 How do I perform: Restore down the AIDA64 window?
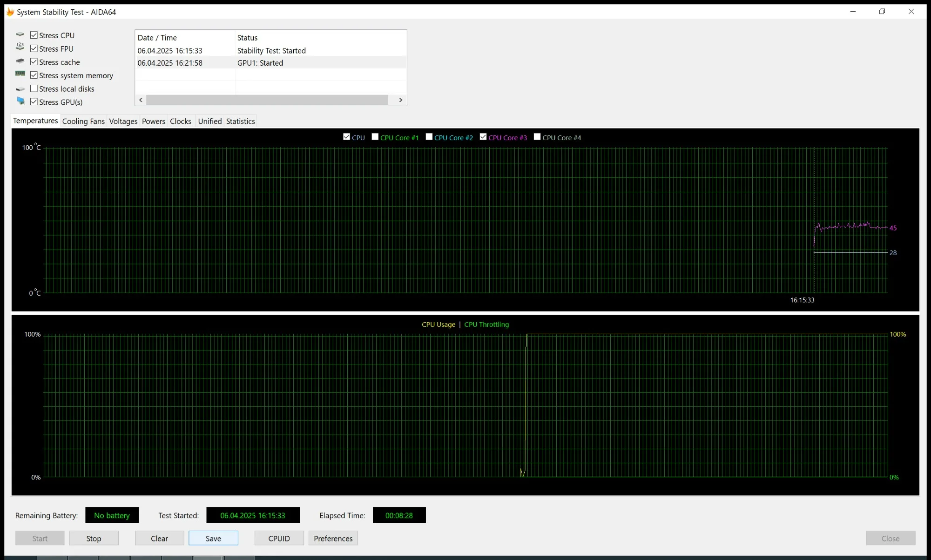[x=882, y=12]
